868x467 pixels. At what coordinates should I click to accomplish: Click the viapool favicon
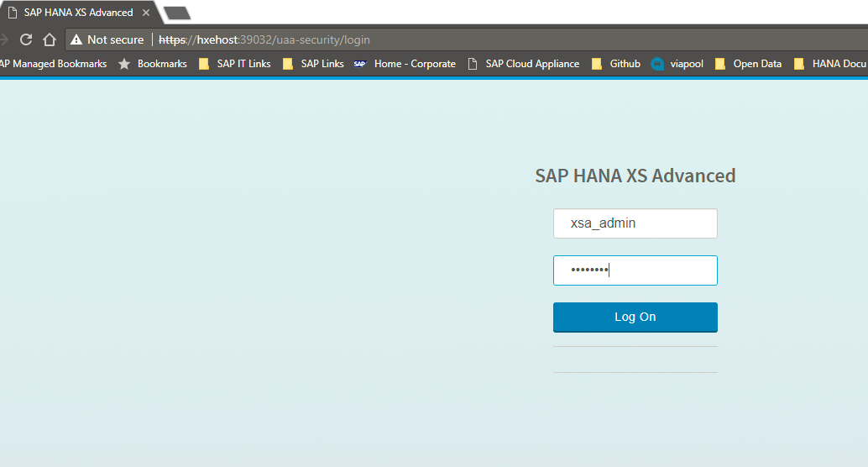coord(657,64)
